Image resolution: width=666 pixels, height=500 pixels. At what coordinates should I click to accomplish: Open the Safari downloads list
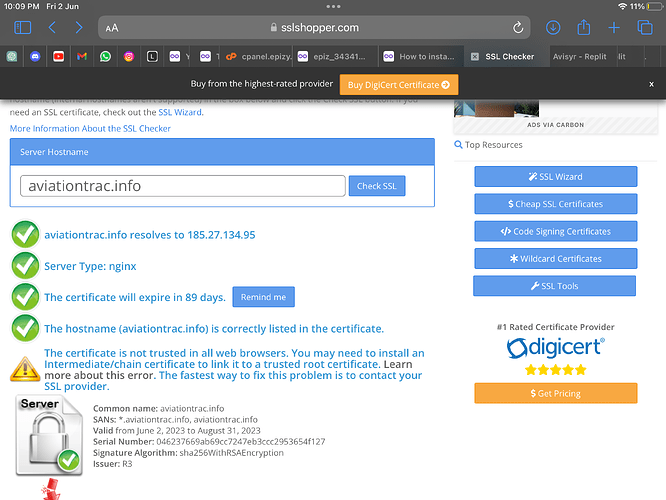coord(553,28)
